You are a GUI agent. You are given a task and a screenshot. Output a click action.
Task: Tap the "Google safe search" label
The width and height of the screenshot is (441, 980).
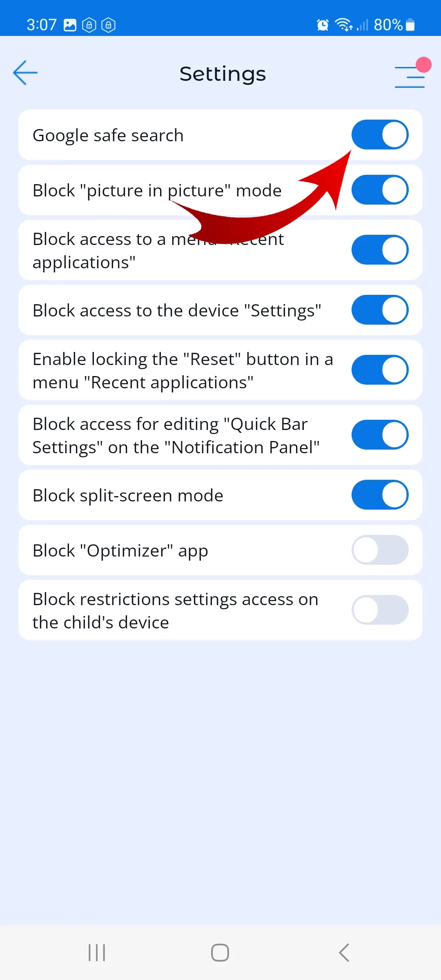[108, 135]
